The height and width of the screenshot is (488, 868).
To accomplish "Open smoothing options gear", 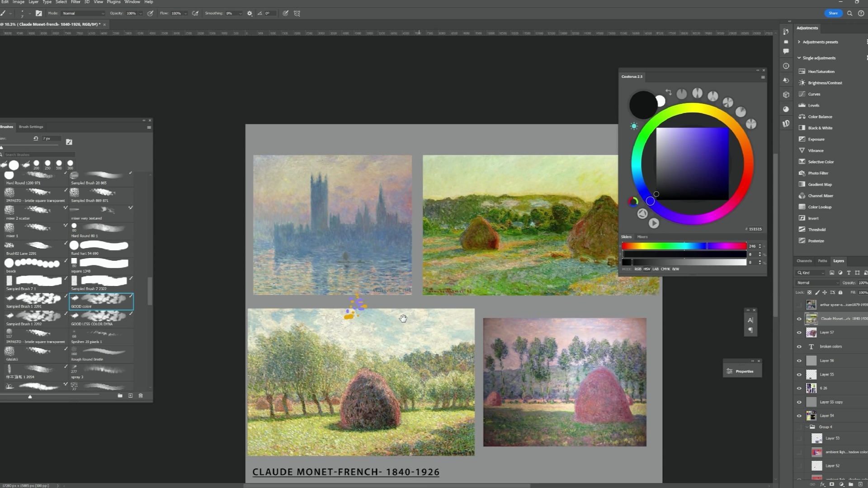I will [250, 14].
